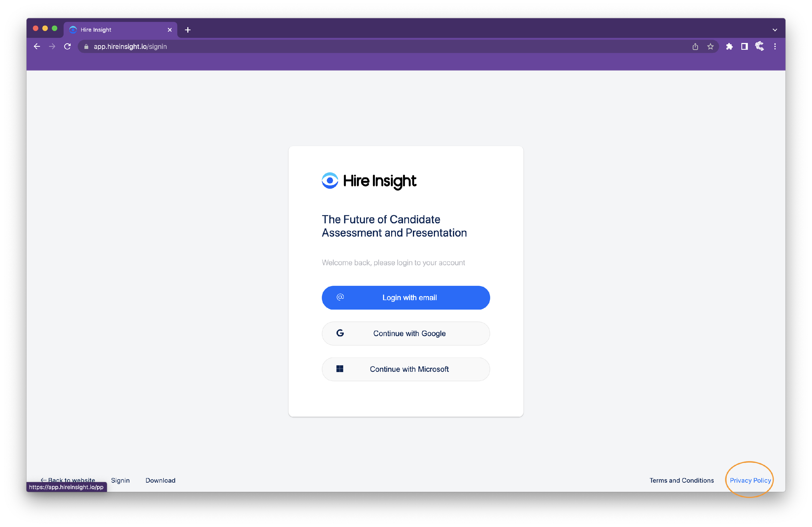Screen dimensions: 812x527
Task: Click the browser profile avatar icon
Action: 759,46
